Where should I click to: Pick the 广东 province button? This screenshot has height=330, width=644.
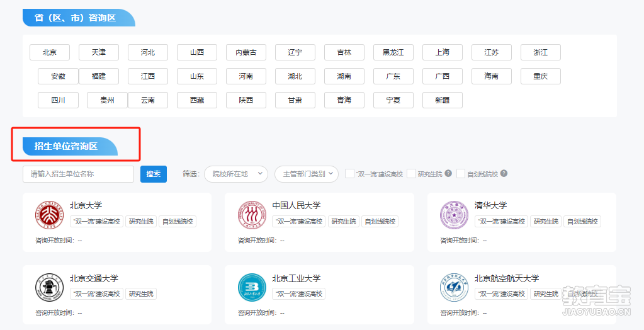(x=393, y=76)
